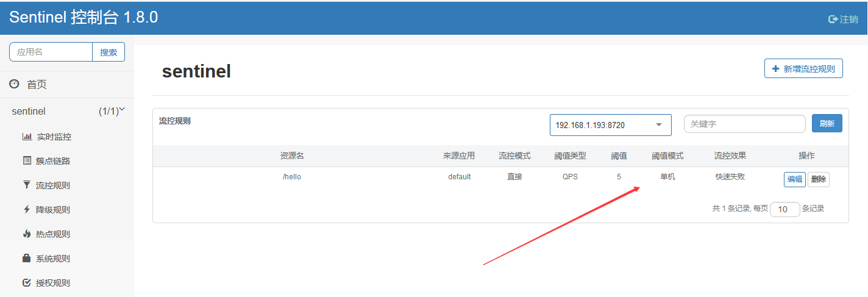Viewport: 868px width, 297px height.
Task: Click the bar chart icon for 实时监控
Action: 27,137
